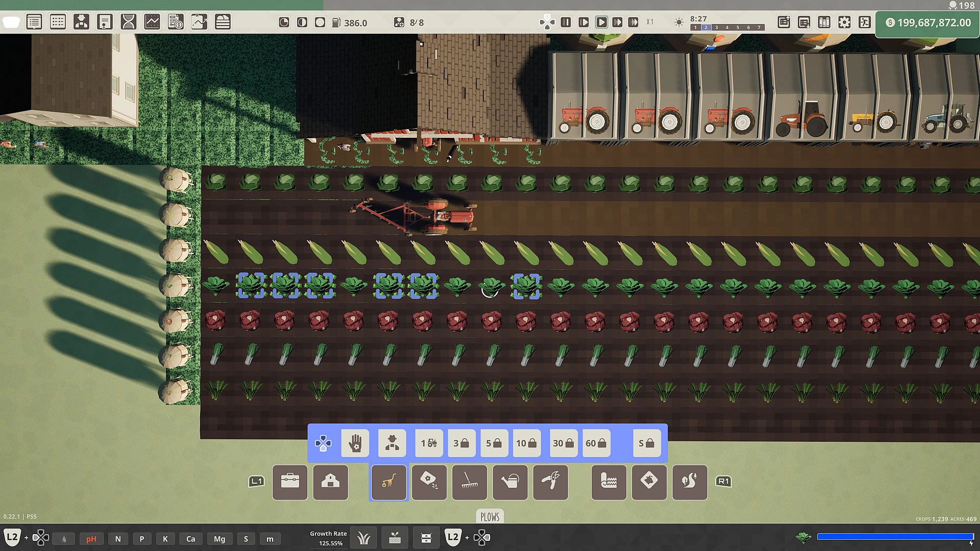The width and height of the screenshot is (980, 551).
Task: Open the rake tool
Action: click(x=470, y=482)
